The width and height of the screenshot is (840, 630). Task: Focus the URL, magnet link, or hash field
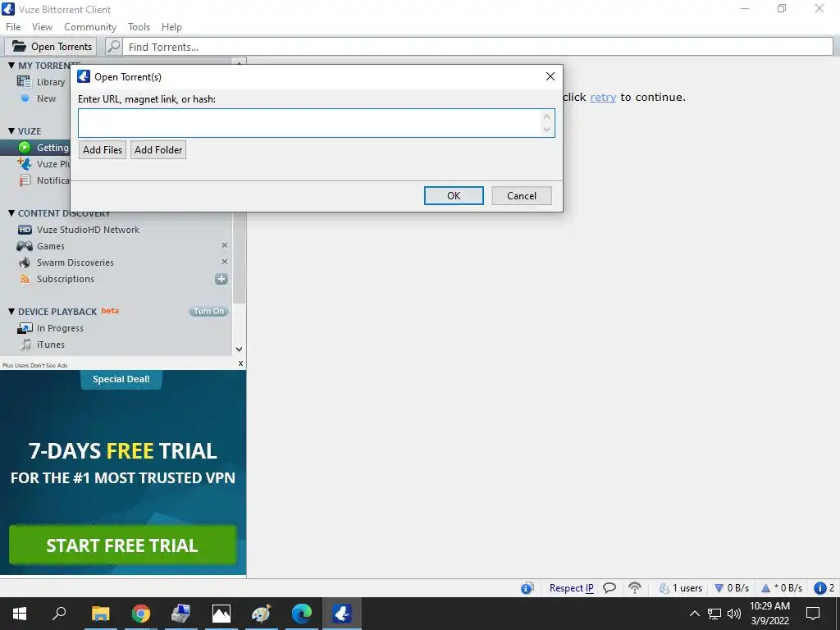(316, 123)
